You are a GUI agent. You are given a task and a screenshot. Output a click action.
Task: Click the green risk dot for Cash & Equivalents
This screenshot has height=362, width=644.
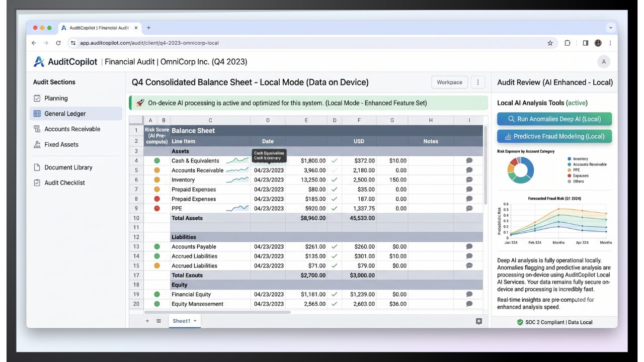point(157,161)
